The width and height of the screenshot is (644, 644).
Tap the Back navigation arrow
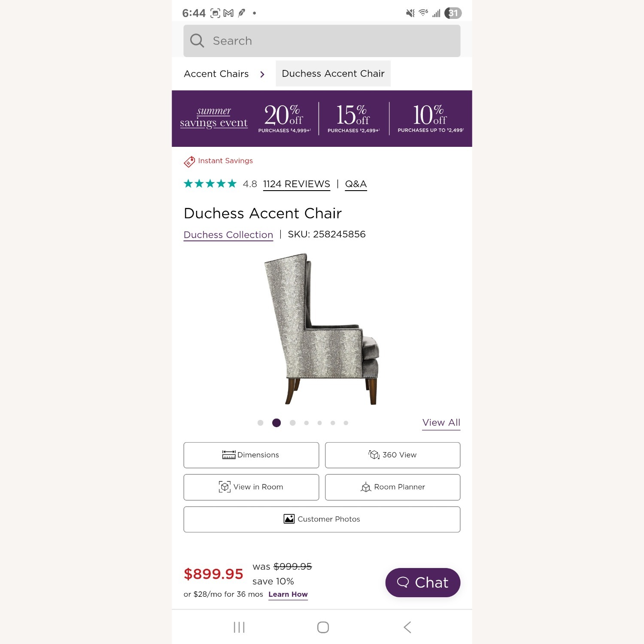(407, 627)
